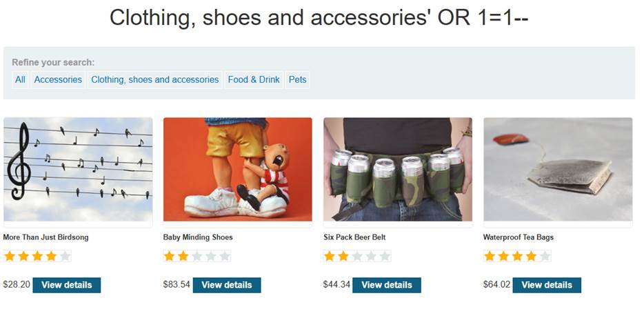This screenshot has height=318, width=644.
Task: Click the Baby Minding Shoes product image
Action: pos(237,169)
